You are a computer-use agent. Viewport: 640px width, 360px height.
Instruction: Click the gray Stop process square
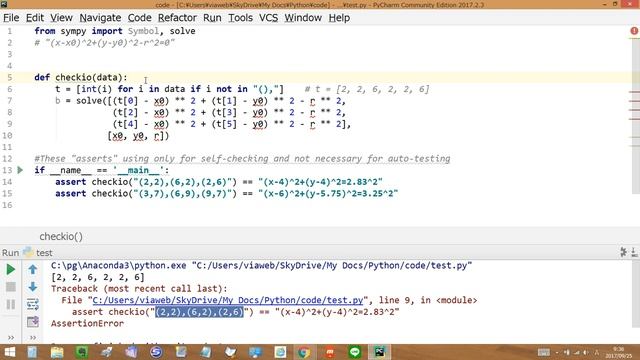click(x=11, y=287)
